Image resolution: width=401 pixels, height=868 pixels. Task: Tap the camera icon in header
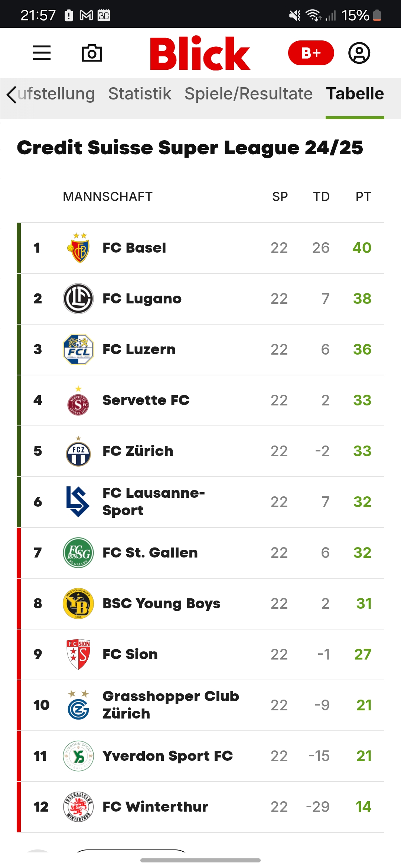92,53
